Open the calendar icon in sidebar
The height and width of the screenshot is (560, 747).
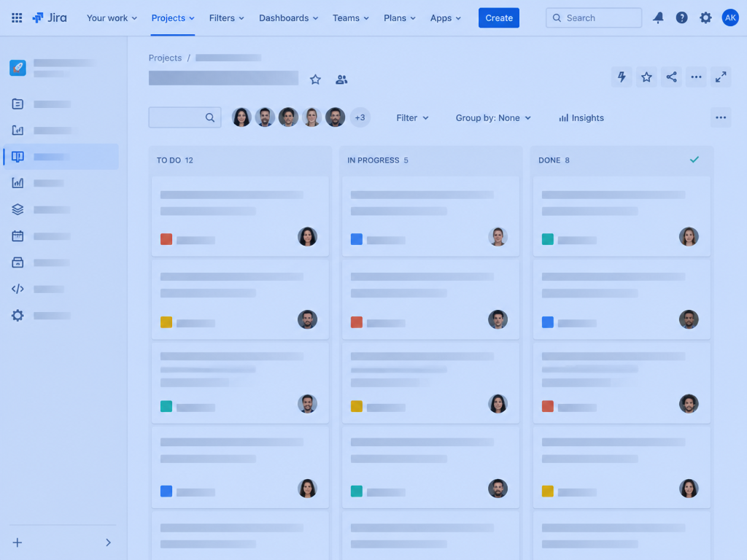[x=18, y=236]
